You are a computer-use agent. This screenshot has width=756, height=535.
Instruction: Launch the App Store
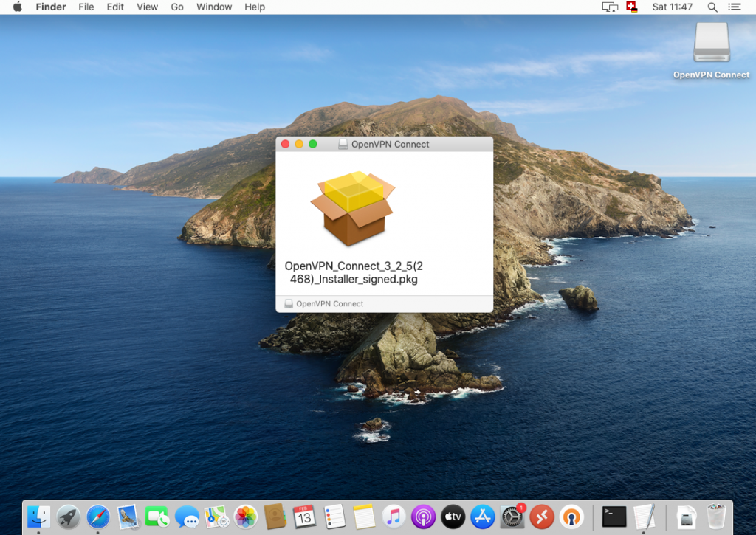[x=482, y=517]
